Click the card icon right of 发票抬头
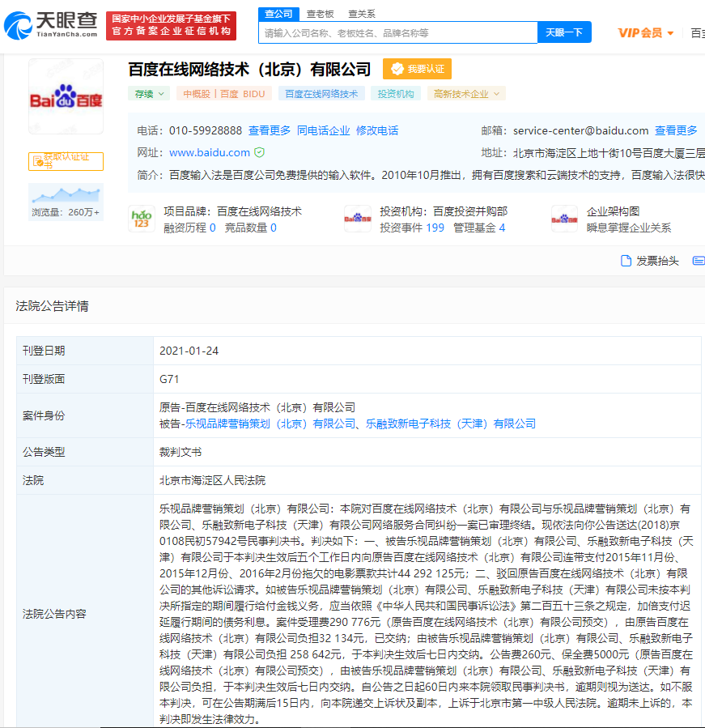 click(x=699, y=261)
